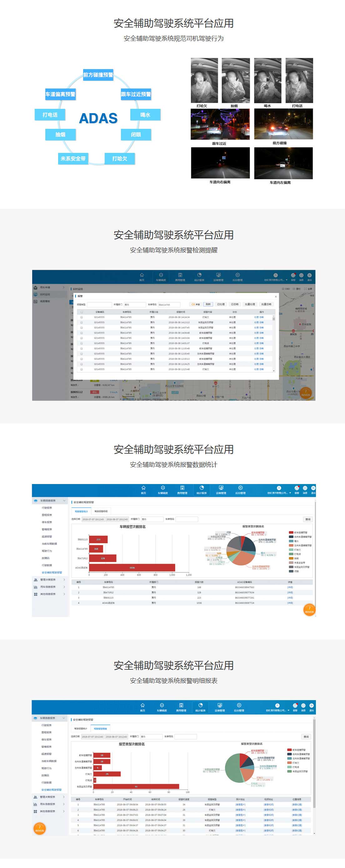Click the 用车申请 sidebar icon
The height and width of the screenshot is (868, 345).
click(35, 287)
